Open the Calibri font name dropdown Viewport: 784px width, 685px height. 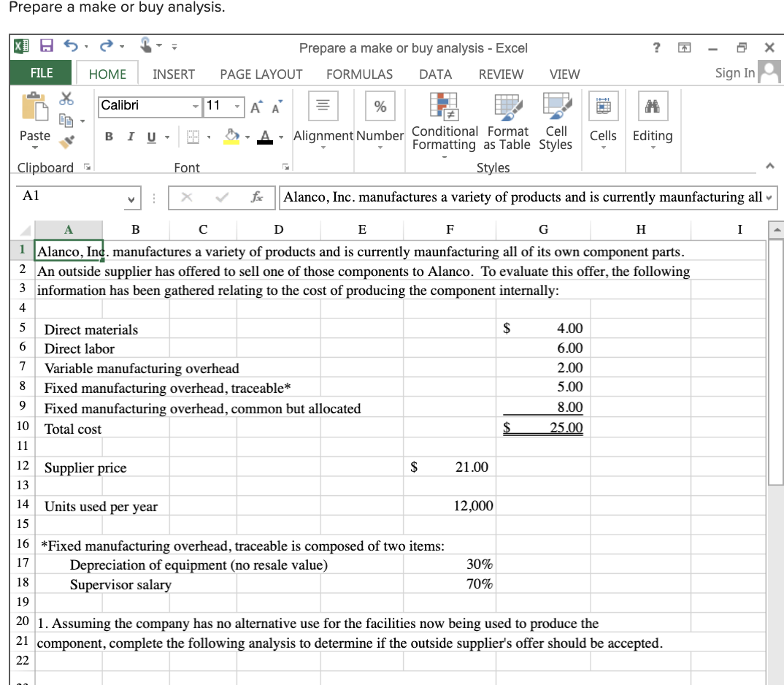(196, 107)
